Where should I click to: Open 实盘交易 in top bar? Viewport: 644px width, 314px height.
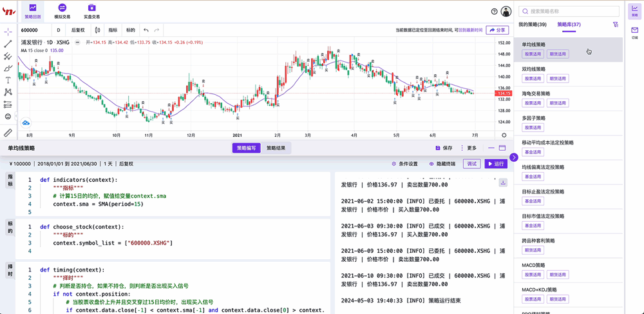[91, 11]
